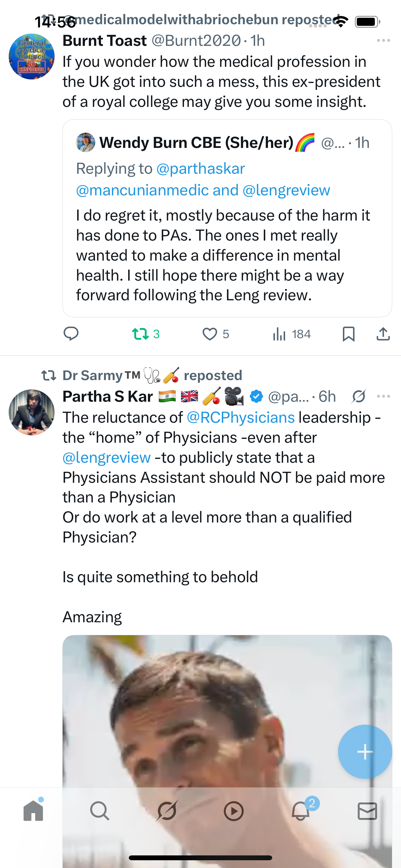Screen dimensions: 401x868
Task: Open direct Messages envelope
Action: 367,811
